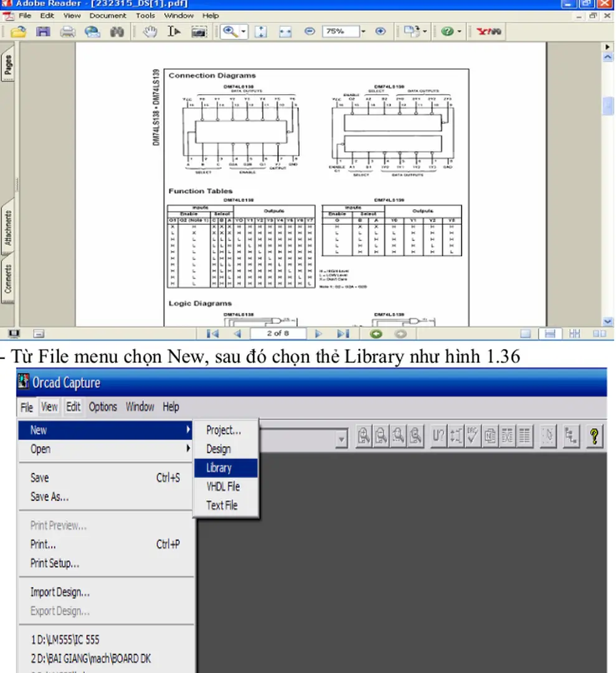Open the Options menu in Orcad Capture
The height and width of the screenshot is (673, 616).
(x=103, y=407)
